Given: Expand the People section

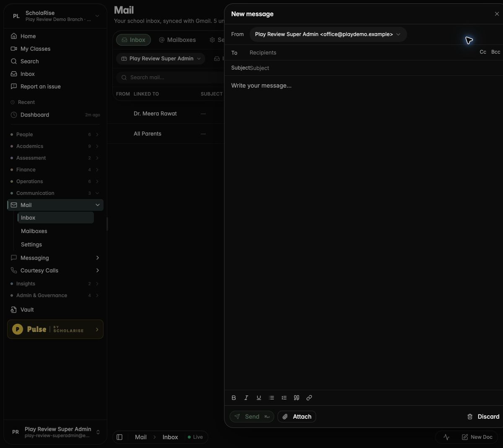Looking at the screenshot, I should pos(55,135).
